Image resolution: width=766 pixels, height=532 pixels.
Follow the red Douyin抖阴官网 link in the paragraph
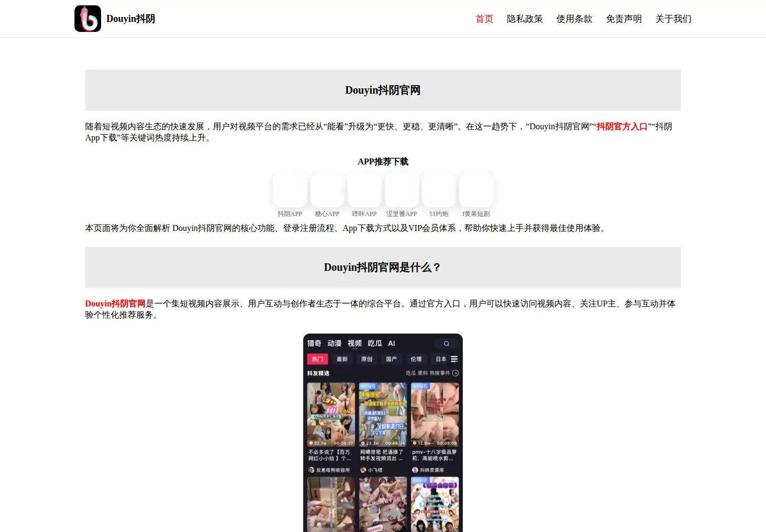[x=115, y=304]
